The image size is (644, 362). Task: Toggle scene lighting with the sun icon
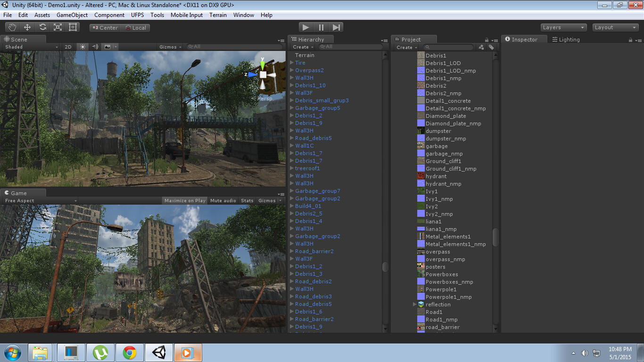coord(83,47)
